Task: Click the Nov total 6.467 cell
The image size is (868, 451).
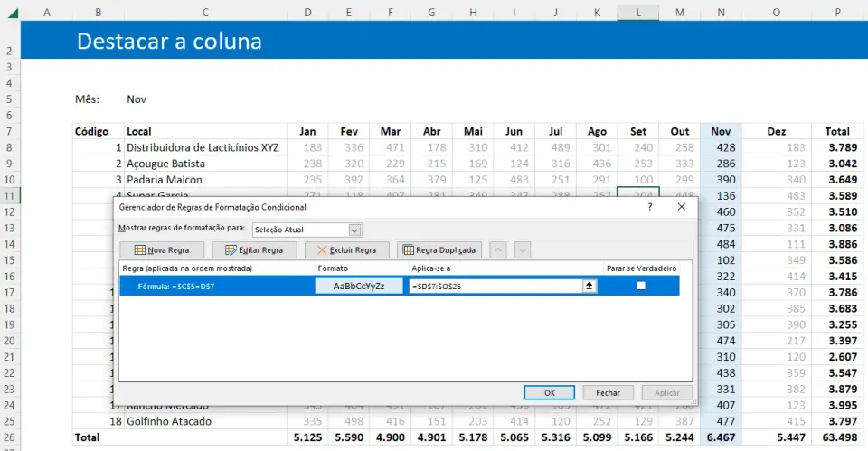Action: click(721, 437)
